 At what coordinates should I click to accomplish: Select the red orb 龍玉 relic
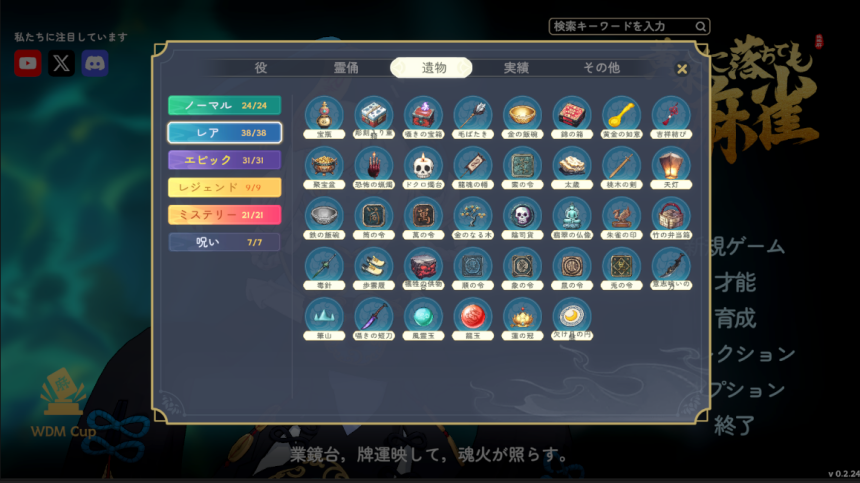pos(472,316)
